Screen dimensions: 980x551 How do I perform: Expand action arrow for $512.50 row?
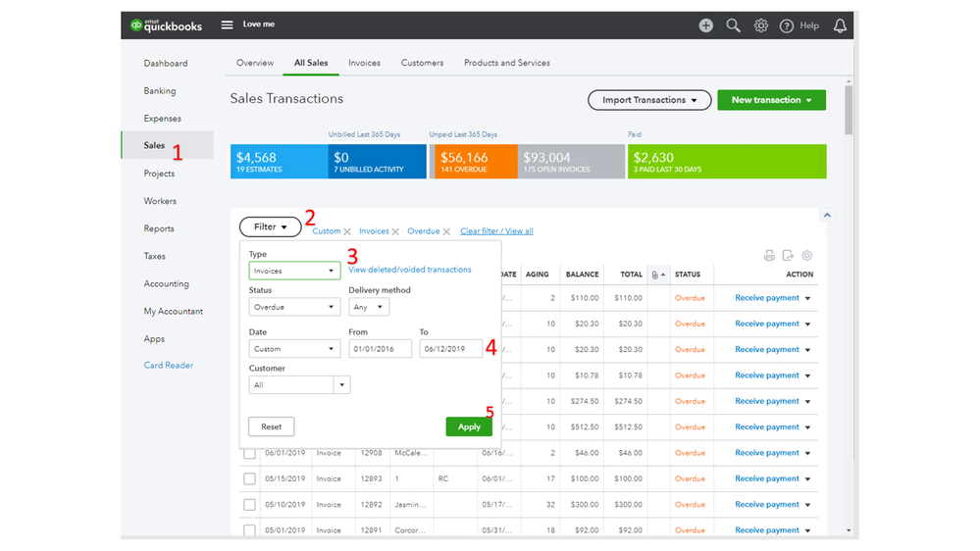807,427
